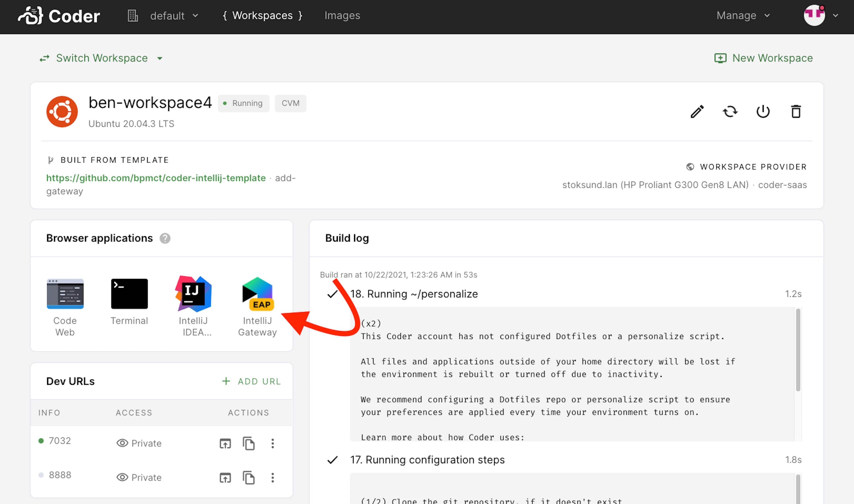854x504 pixels.
Task: Click the ADD URL button
Action: click(251, 381)
